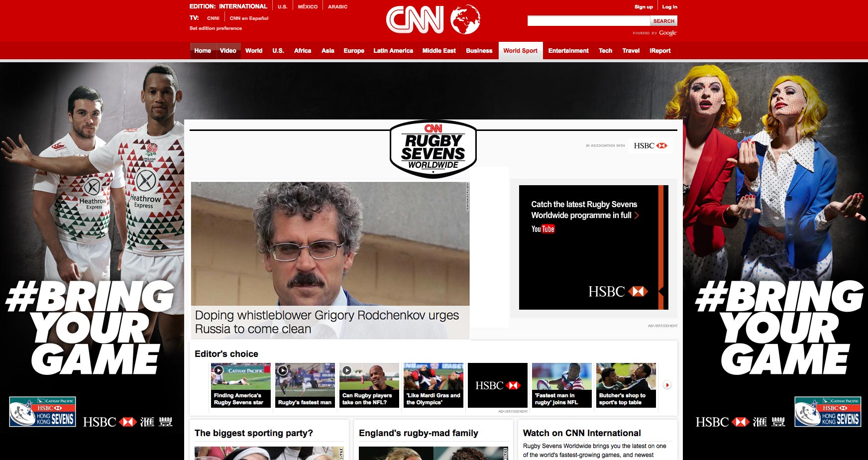Open 'Fastest man in rugby joins NFL' thumbnail

pos(562,385)
